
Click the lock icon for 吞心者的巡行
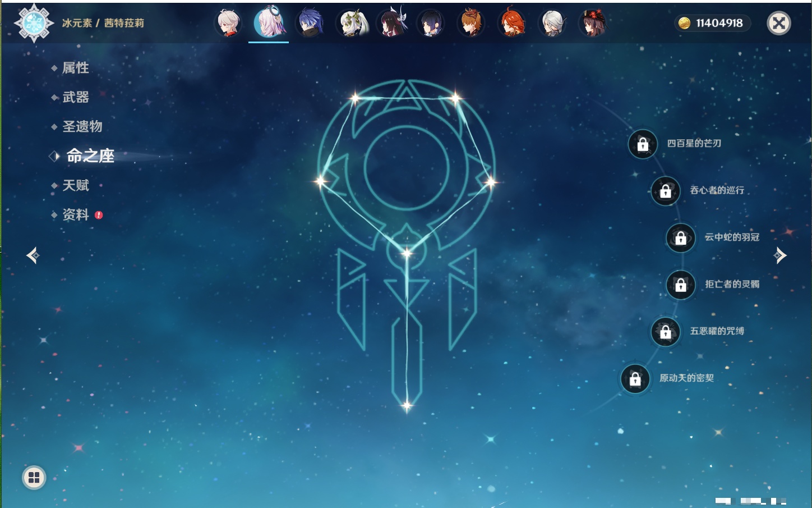[666, 191]
